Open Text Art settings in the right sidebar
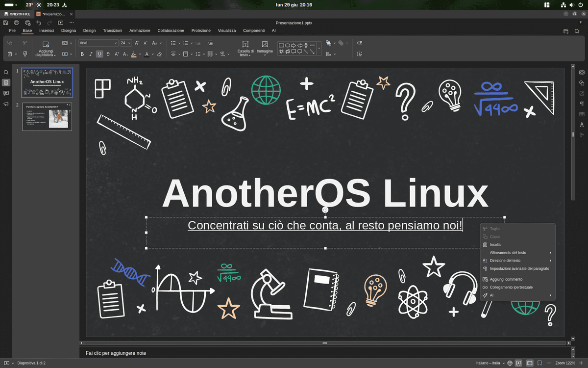This screenshot has height=368, width=588. click(582, 124)
